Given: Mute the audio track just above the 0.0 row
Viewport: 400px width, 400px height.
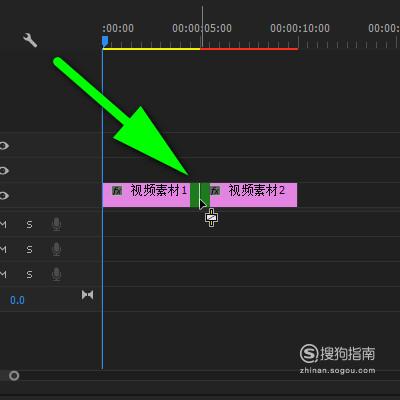Looking at the screenshot, I should pyautogui.click(x=3, y=274).
